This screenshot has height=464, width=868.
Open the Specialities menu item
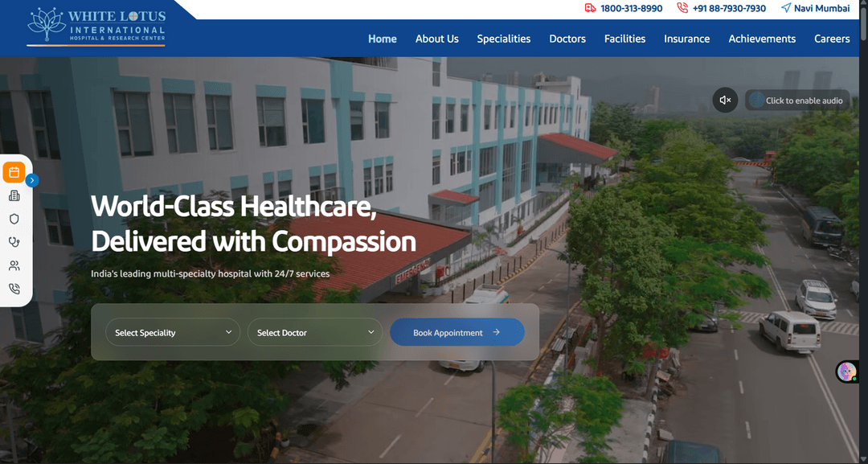(x=504, y=39)
